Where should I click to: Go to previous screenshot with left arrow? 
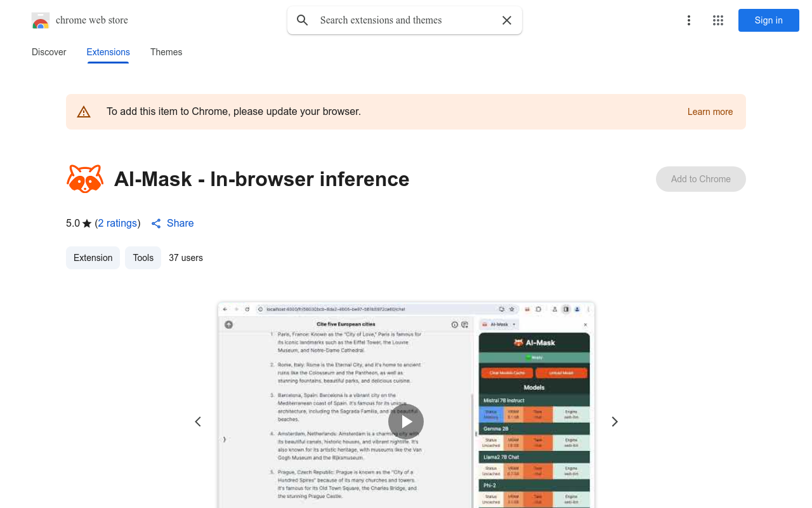coord(198,422)
